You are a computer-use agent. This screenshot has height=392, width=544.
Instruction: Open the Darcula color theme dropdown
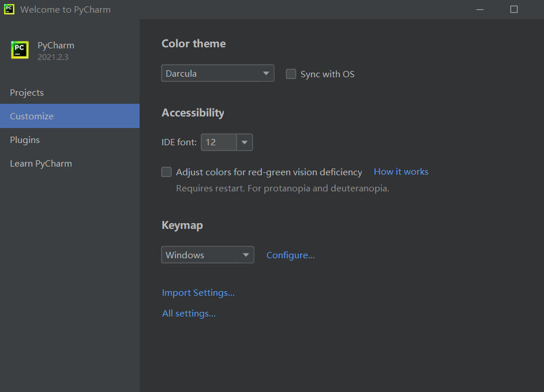click(218, 73)
